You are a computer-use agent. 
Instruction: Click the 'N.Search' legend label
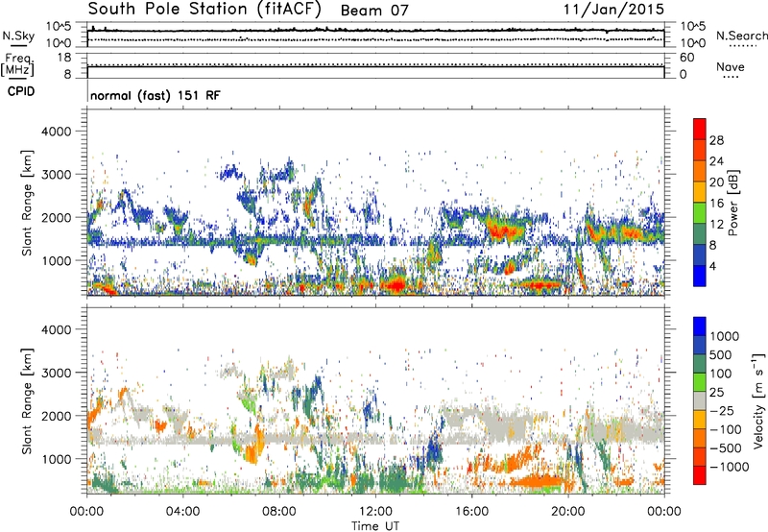tap(741, 36)
